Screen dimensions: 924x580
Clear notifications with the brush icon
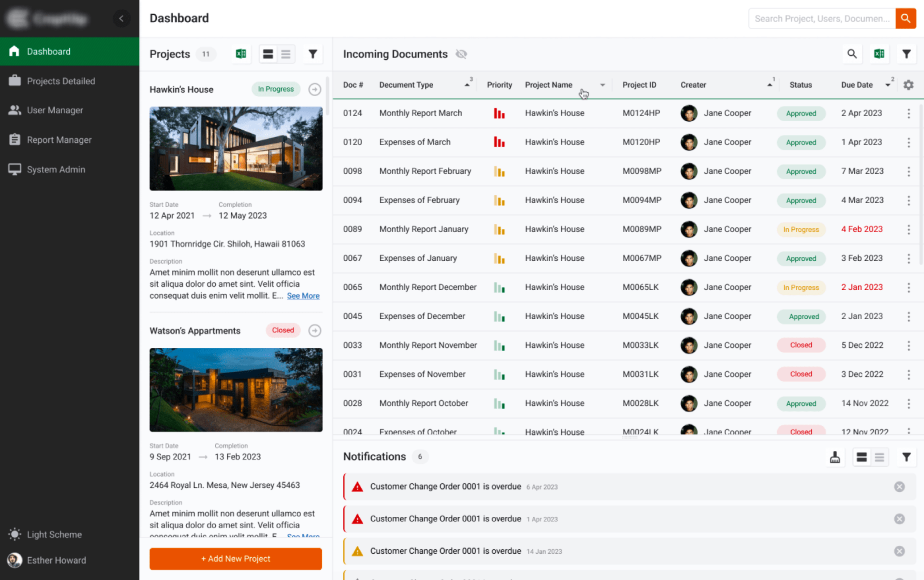click(835, 457)
